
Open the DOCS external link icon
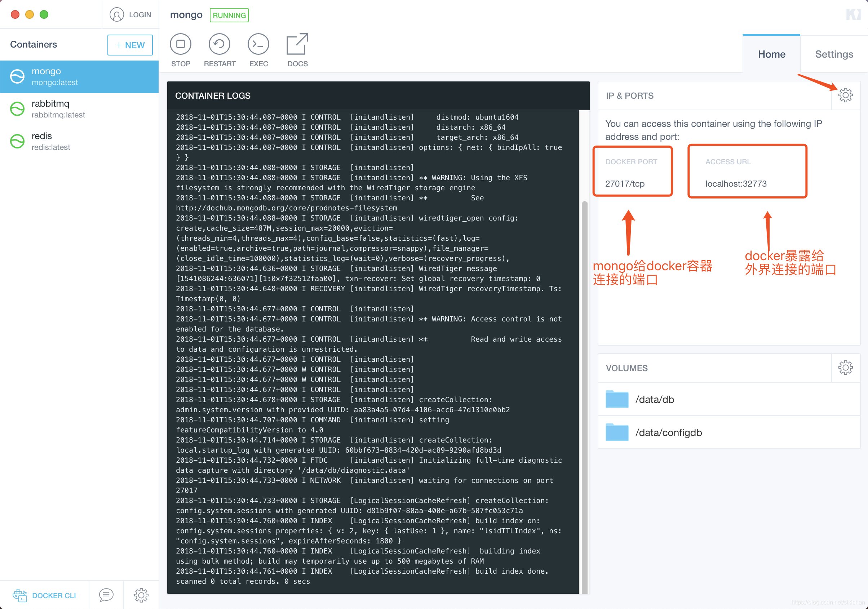pos(297,44)
